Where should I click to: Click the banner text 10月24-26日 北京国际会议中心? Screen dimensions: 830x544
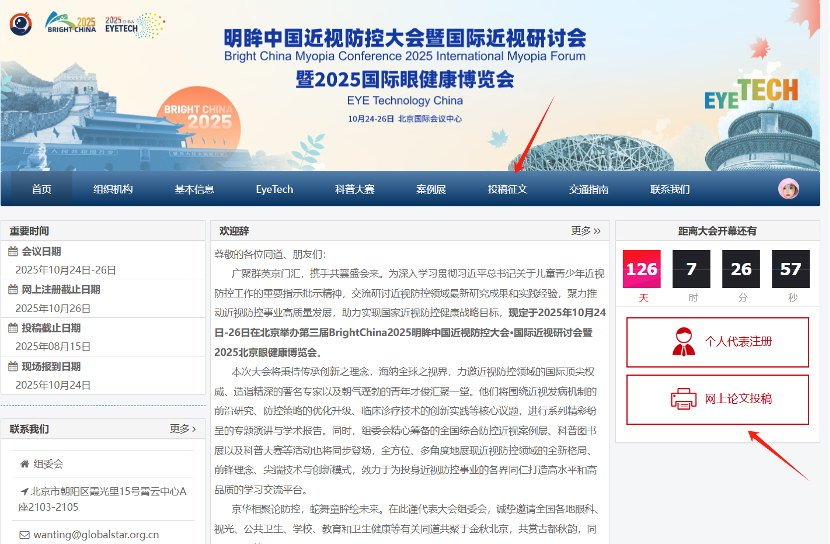click(x=404, y=119)
